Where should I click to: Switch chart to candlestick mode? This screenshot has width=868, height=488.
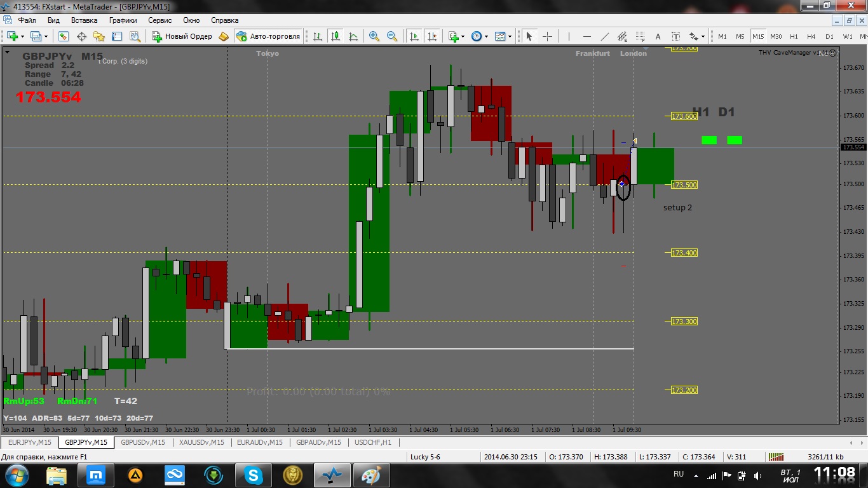[336, 36]
